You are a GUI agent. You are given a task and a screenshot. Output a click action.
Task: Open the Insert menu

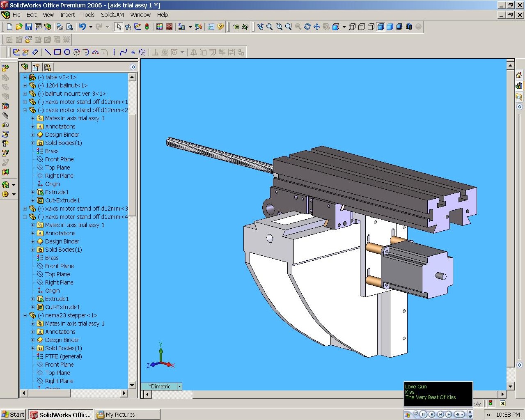67,15
